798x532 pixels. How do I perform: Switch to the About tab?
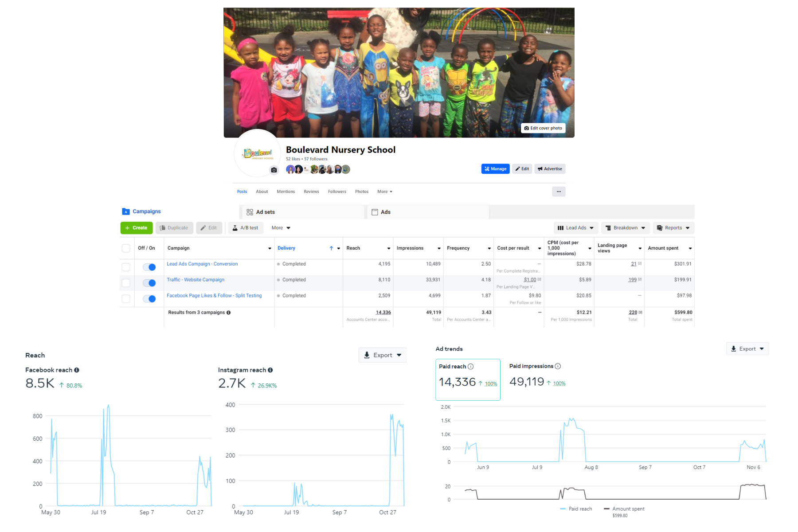pyautogui.click(x=262, y=192)
